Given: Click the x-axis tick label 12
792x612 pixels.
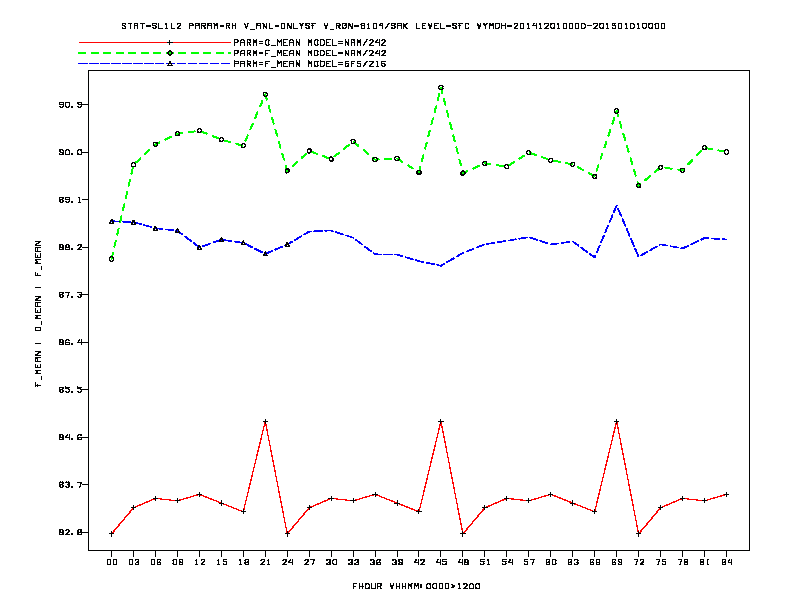Looking at the screenshot, I should click(200, 562).
